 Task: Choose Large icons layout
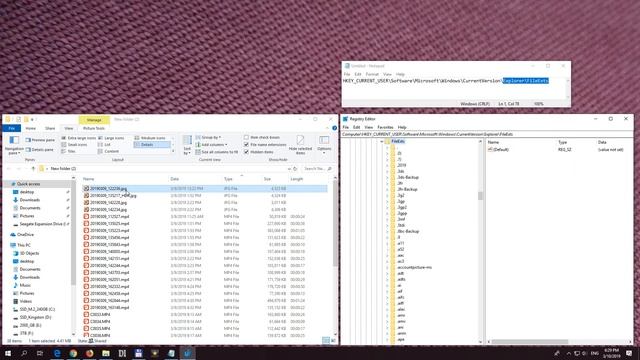click(x=111, y=138)
